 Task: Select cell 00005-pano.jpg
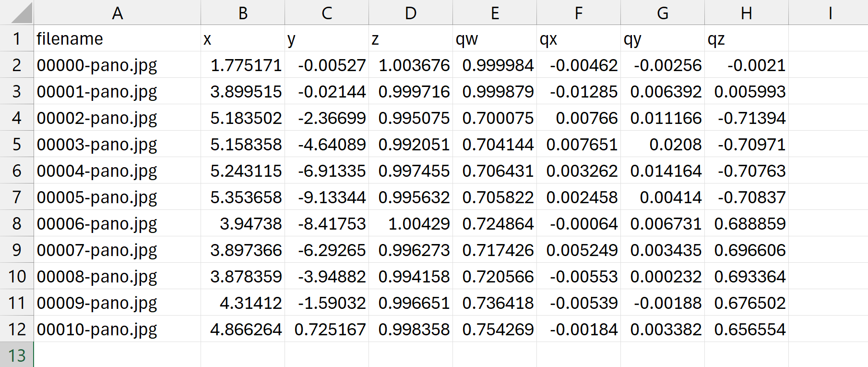[x=117, y=196]
